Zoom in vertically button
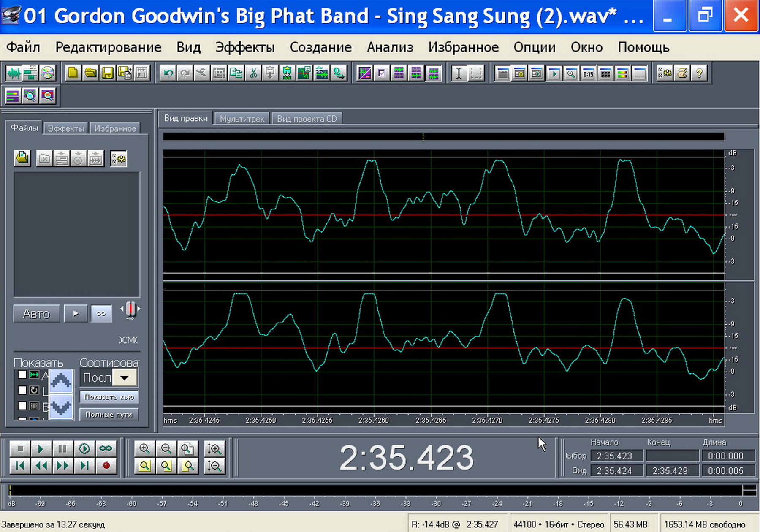This screenshot has height=532, width=760. 214,449
